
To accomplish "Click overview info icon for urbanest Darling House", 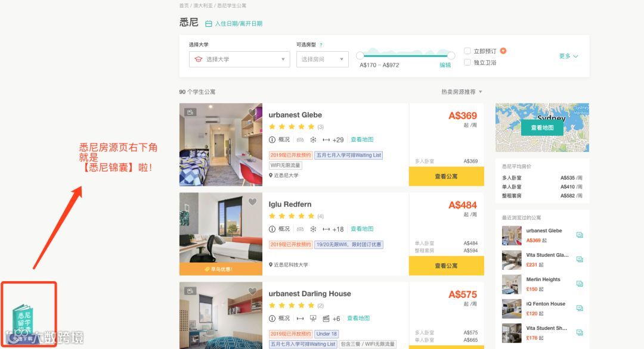I will click(272, 319).
